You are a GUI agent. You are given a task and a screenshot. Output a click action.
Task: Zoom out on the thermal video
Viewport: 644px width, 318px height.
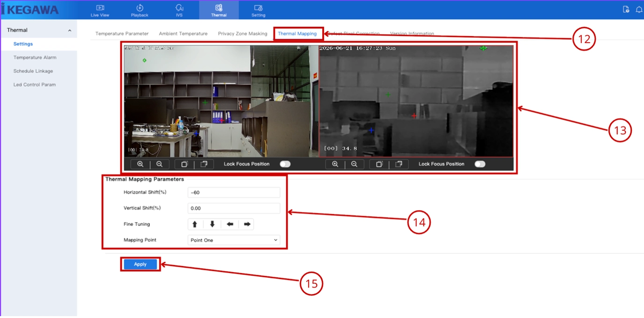pyautogui.click(x=354, y=164)
